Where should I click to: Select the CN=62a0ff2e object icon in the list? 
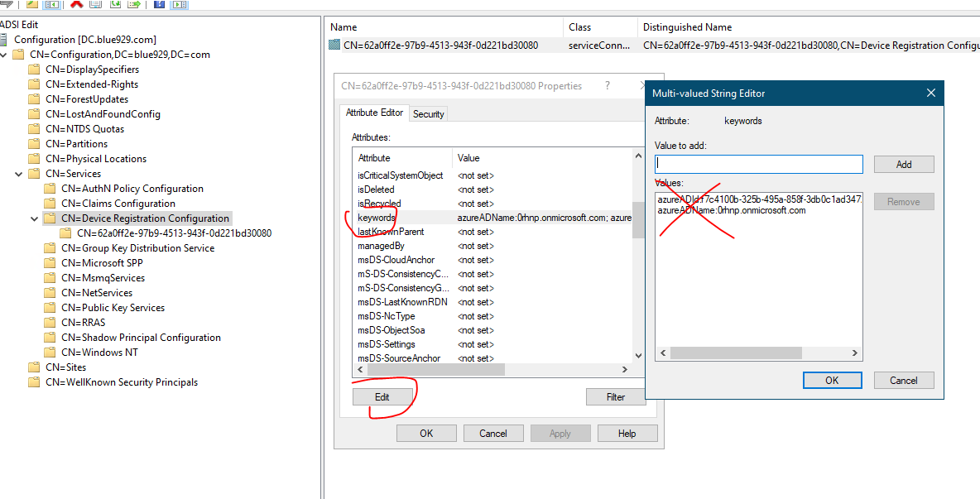pos(335,46)
